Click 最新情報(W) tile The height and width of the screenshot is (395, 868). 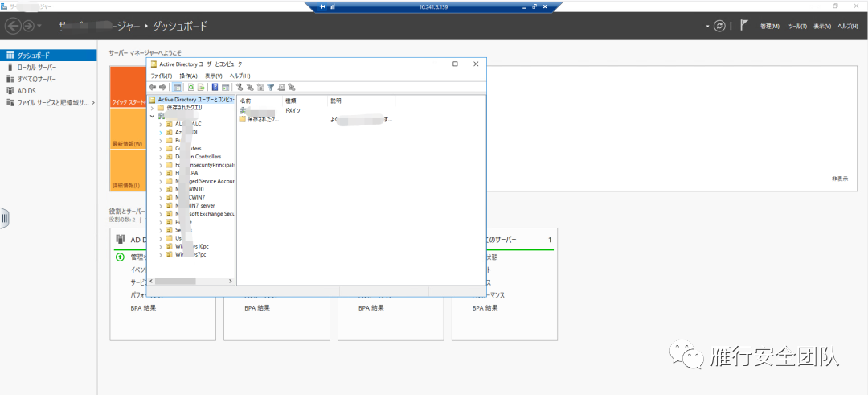click(x=127, y=129)
